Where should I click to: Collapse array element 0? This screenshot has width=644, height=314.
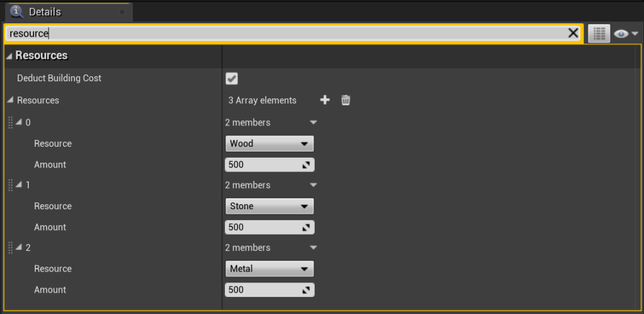(x=18, y=122)
